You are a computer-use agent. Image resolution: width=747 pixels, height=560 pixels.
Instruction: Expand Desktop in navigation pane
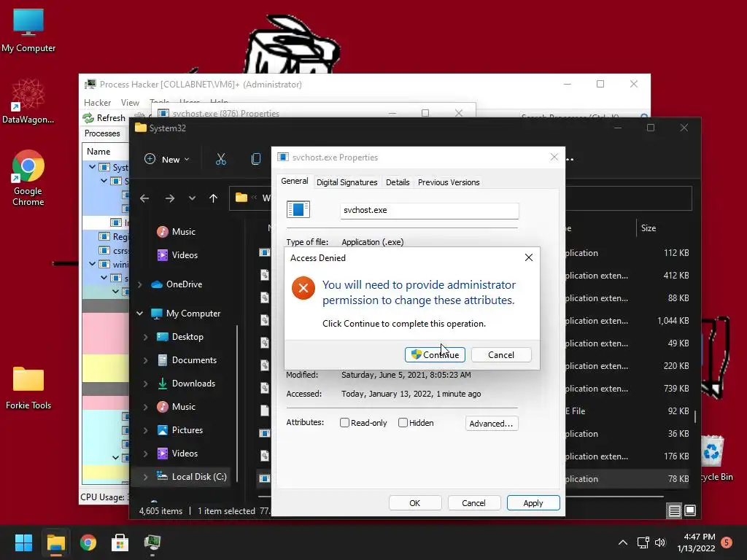pos(146,337)
